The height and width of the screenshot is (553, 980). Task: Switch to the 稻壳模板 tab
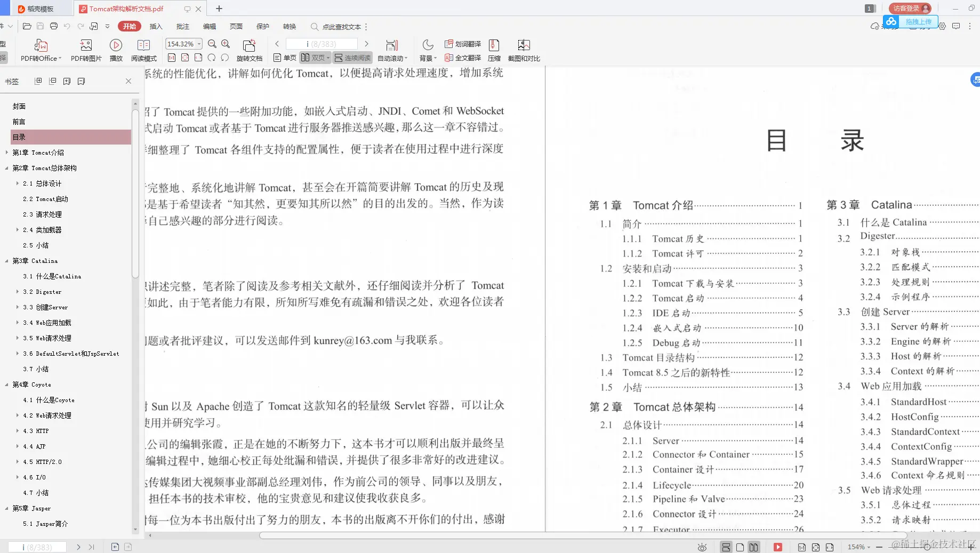coord(40,9)
